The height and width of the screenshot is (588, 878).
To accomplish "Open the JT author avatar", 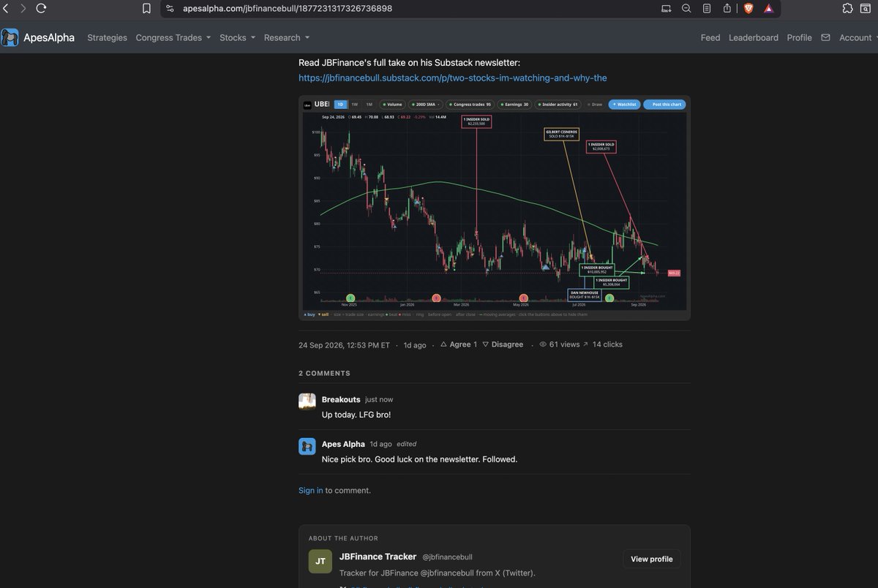I will coord(320,562).
